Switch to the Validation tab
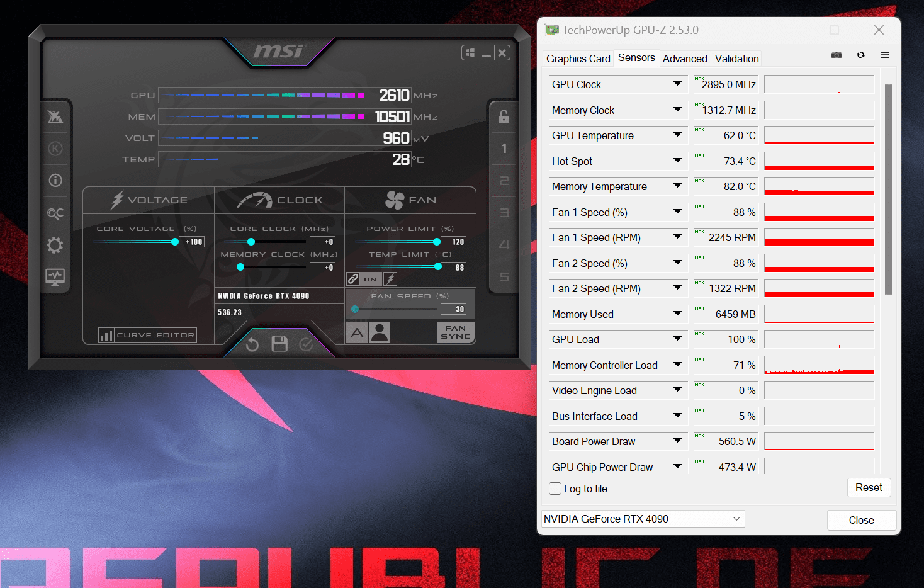Image resolution: width=924 pixels, height=588 pixels. click(736, 59)
